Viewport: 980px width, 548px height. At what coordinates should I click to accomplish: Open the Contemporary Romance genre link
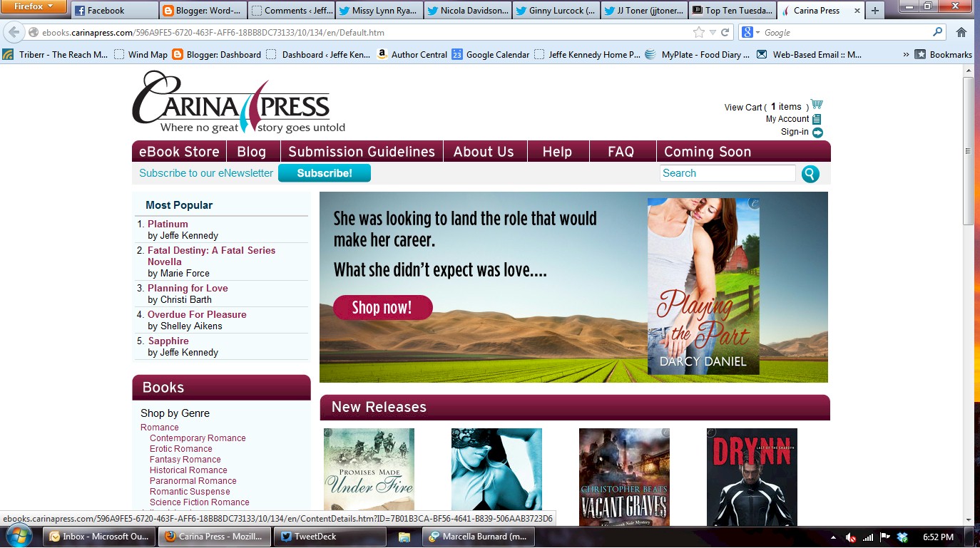pos(198,438)
